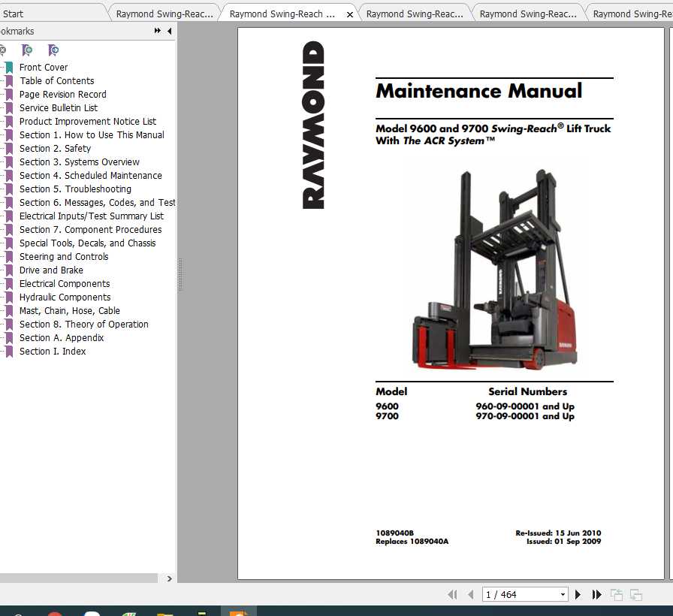The image size is (673, 616).
Task: Open the Service Bulletin List bookmark
Action: pyautogui.click(x=59, y=107)
